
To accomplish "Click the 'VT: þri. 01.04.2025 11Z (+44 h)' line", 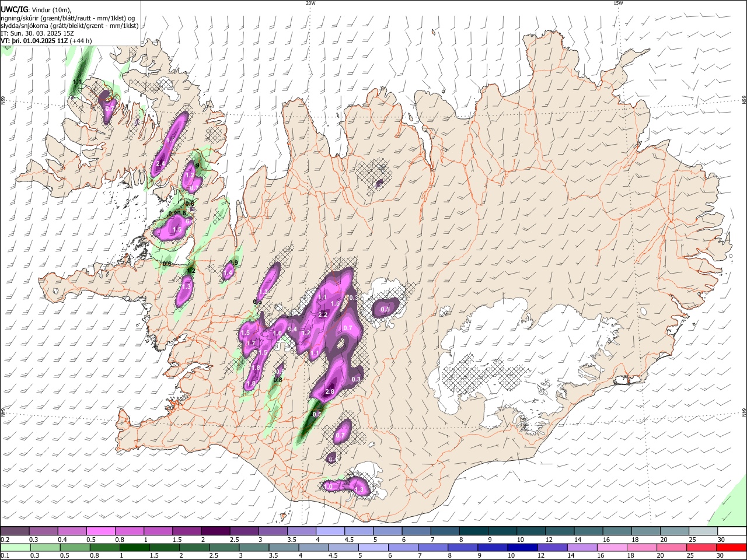I will (46, 41).
